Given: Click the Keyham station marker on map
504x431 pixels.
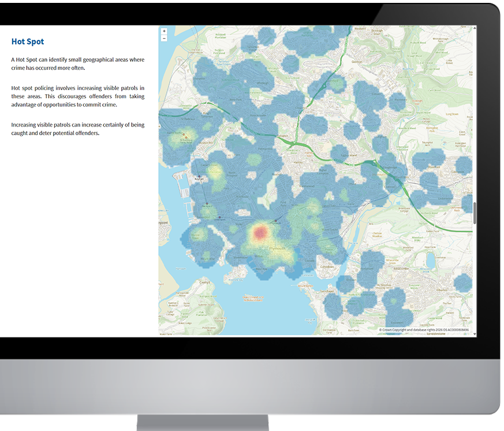Looking at the screenshot, I should point(199,176).
